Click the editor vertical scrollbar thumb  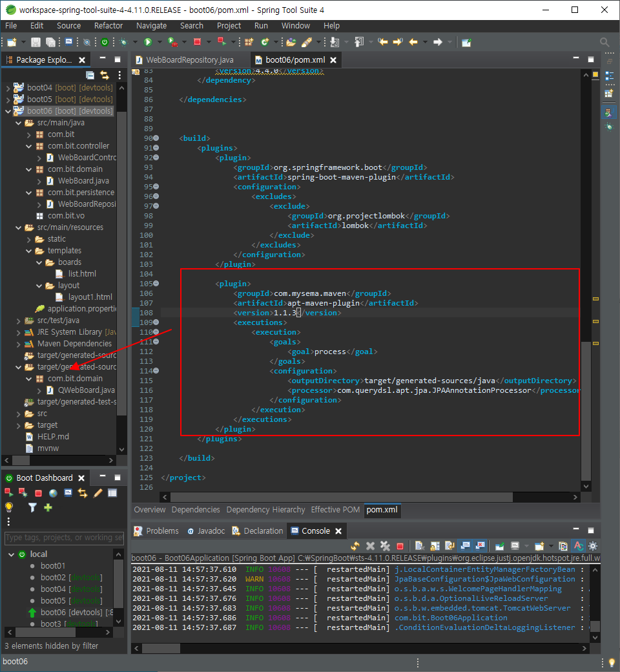(586, 411)
